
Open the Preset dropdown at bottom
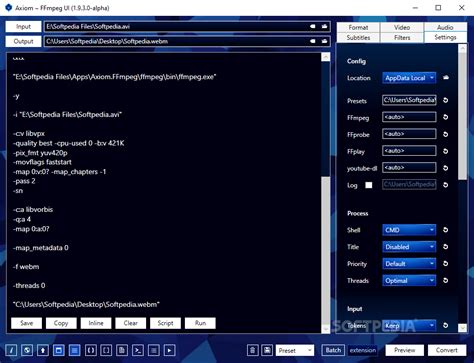coord(295,350)
